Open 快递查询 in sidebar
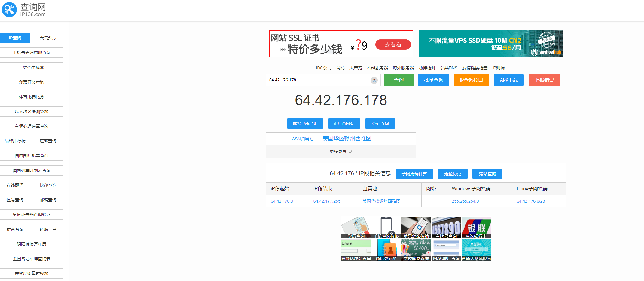 coord(48,185)
